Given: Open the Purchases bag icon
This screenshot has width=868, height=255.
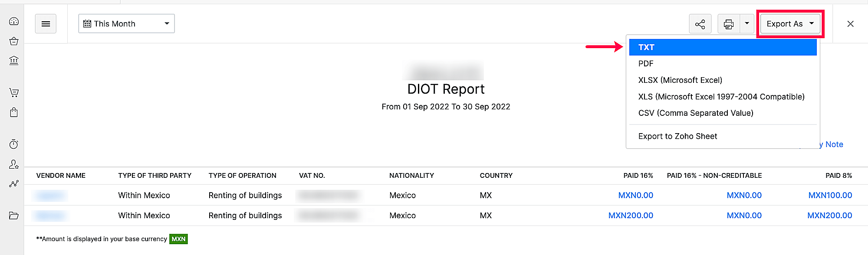Looking at the screenshot, I should 13,112.
